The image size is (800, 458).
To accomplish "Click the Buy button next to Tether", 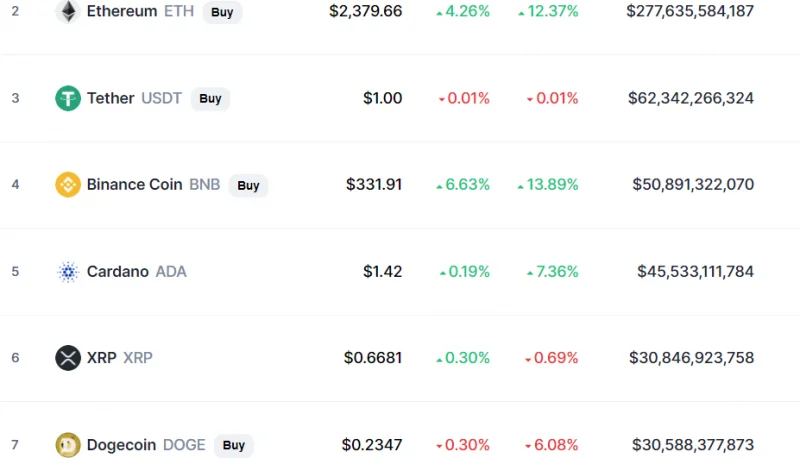I will pyautogui.click(x=210, y=98).
